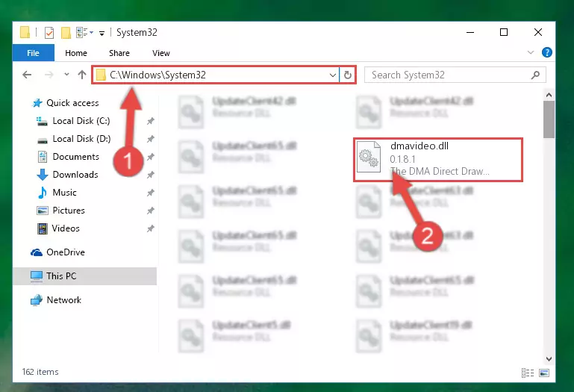Refresh the System32 folder view
This screenshot has width=574, height=392.
pos(348,75)
